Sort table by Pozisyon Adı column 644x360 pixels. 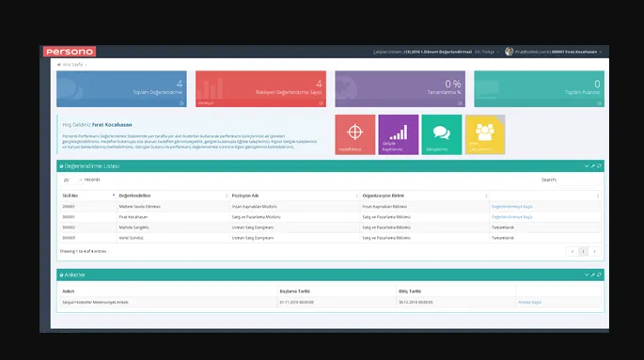[x=294, y=196]
